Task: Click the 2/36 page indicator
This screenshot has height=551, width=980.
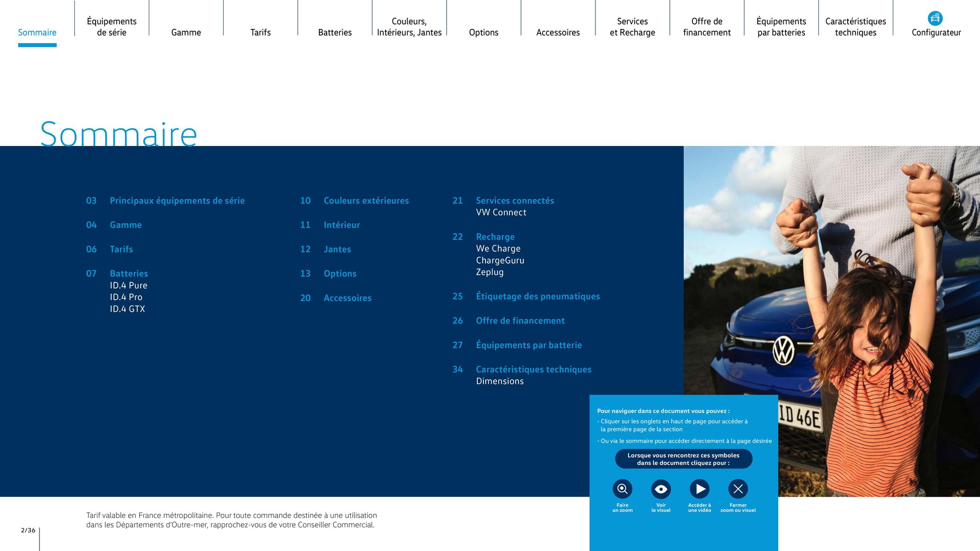Action: click(28, 530)
